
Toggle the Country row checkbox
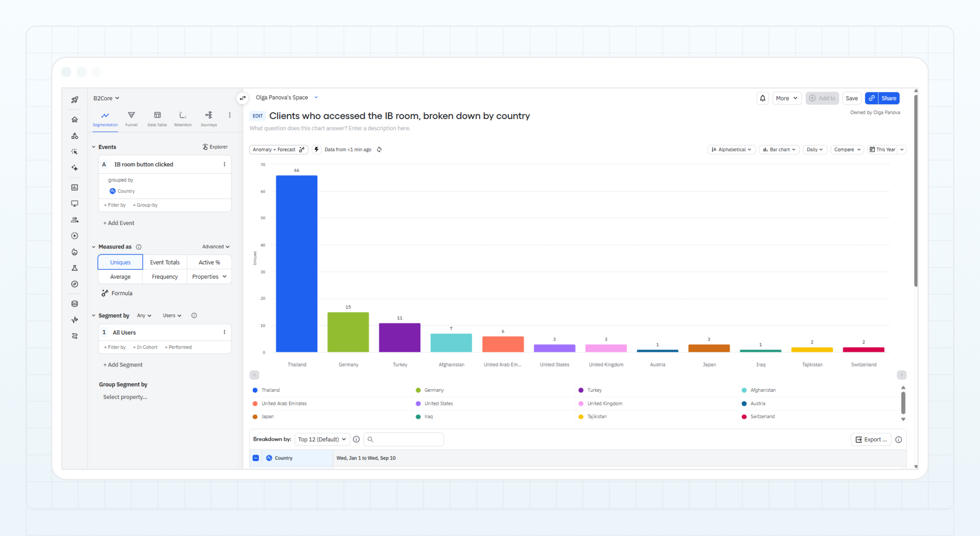(x=256, y=458)
